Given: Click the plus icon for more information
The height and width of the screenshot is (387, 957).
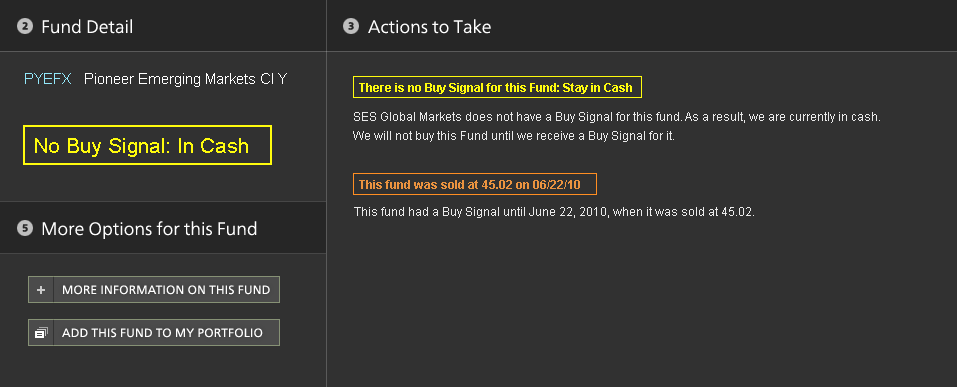Looking at the screenshot, I should click(41, 290).
